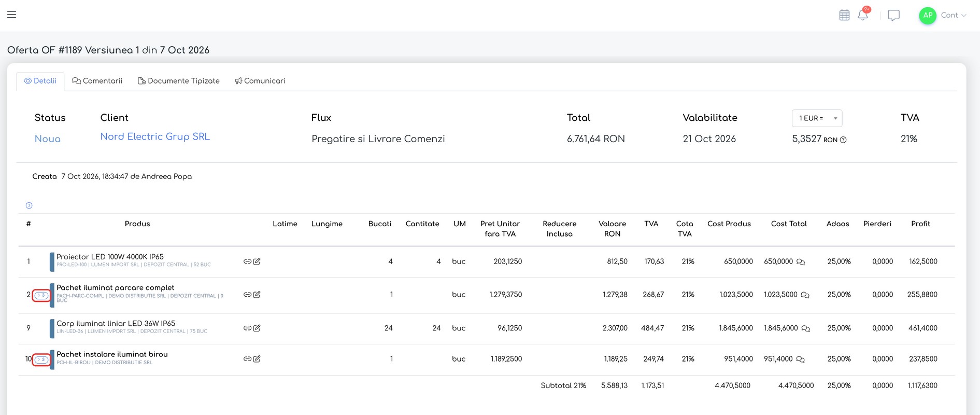The height and width of the screenshot is (415, 980).
Task: Edit the Pachet instalare iluminat birou row
Action: [257, 359]
